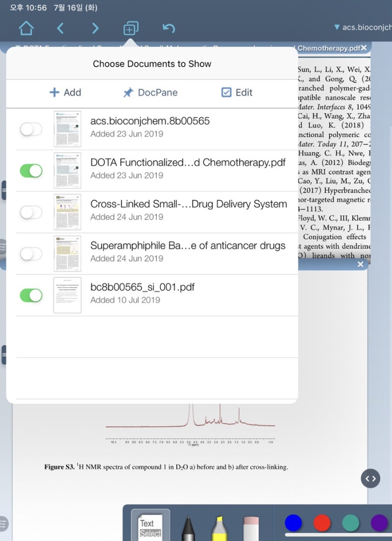
Task: Select "Superamphiphile Ba…e of anticancer drugs" name
Action: pos(188,246)
